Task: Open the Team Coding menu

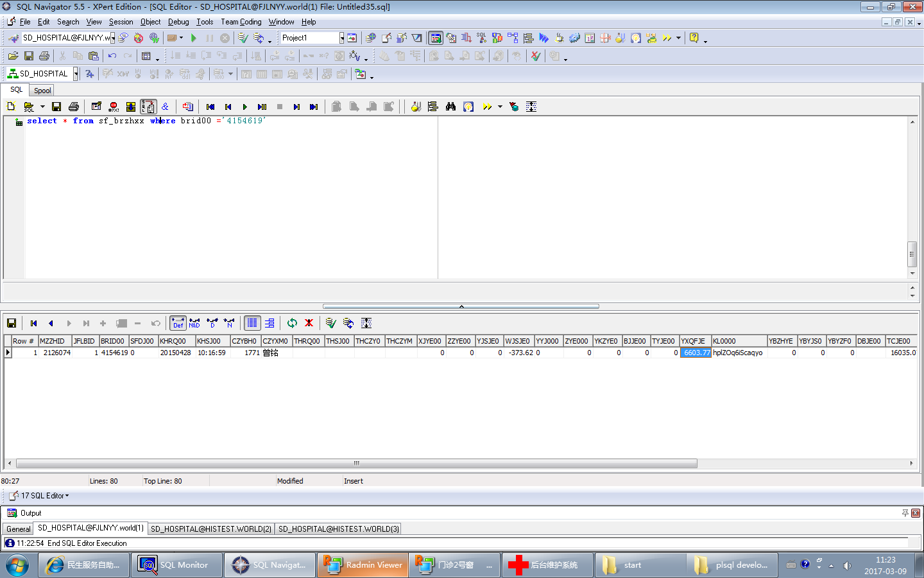Action: point(241,22)
